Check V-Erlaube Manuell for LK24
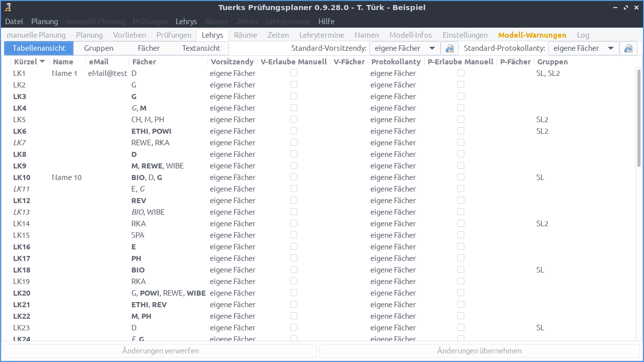The height and width of the screenshot is (362, 644). (x=293, y=338)
